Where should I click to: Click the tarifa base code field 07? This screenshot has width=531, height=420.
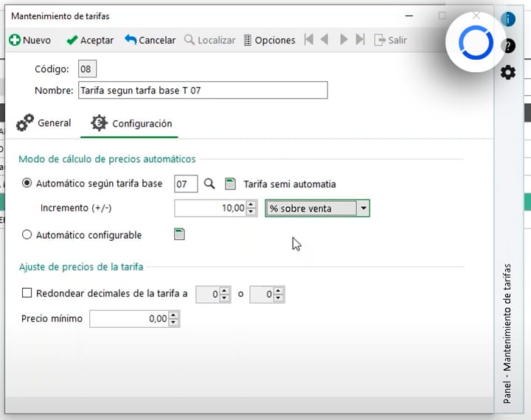click(186, 183)
